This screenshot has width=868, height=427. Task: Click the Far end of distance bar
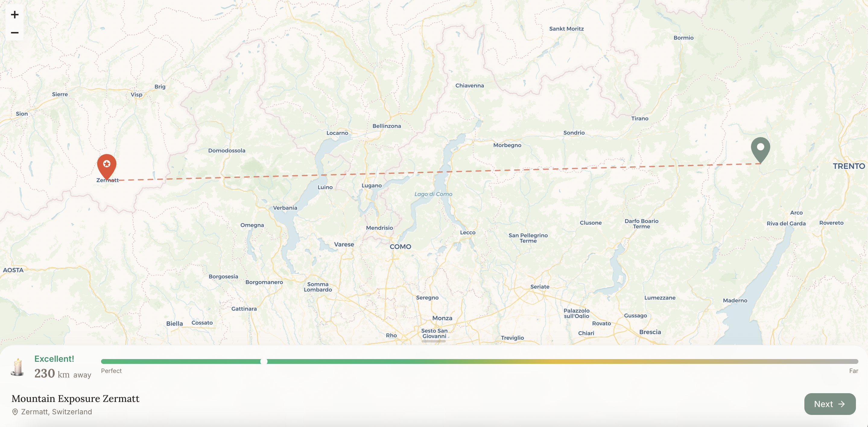pos(855,361)
